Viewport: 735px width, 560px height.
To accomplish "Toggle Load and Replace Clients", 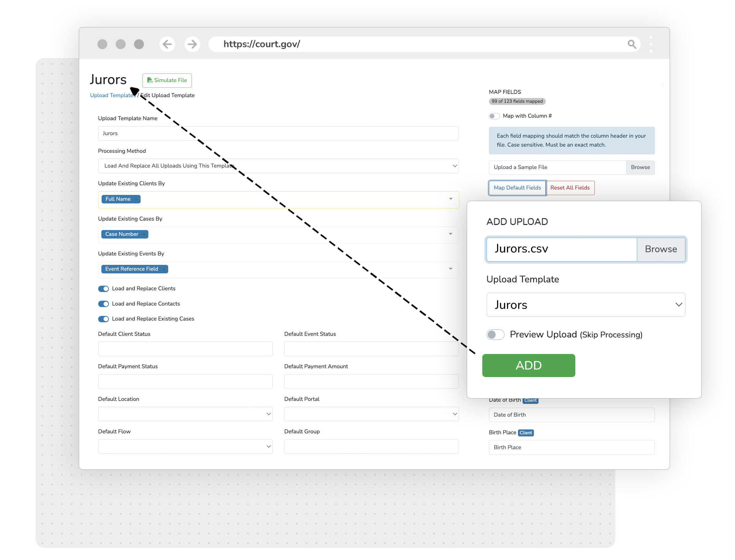I will point(104,289).
